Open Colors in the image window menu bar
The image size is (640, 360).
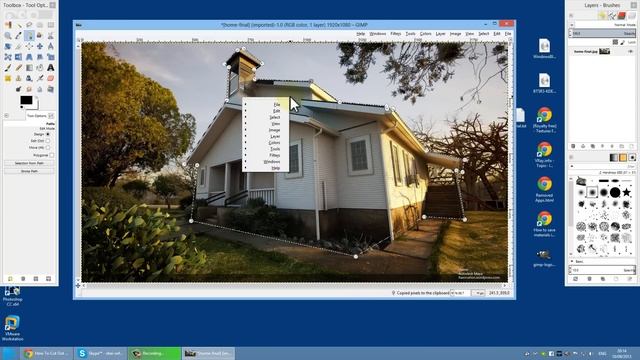pyautogui.click(x=425, y=33)
